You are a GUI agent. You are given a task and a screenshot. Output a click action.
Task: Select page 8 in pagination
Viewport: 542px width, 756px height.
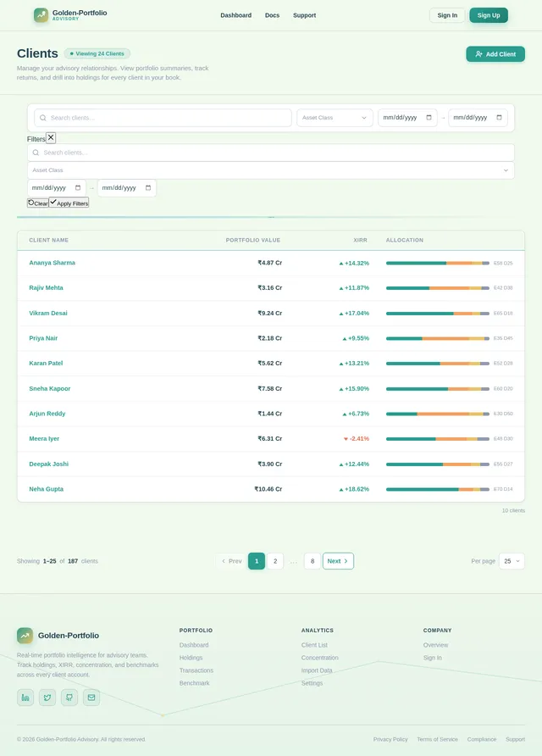[312, 561]
